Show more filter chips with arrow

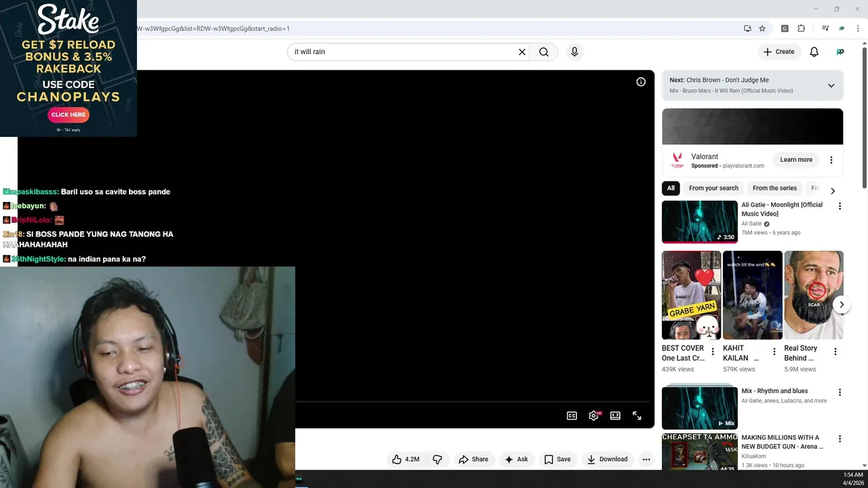pyautogui.click(x=833, y=190)
